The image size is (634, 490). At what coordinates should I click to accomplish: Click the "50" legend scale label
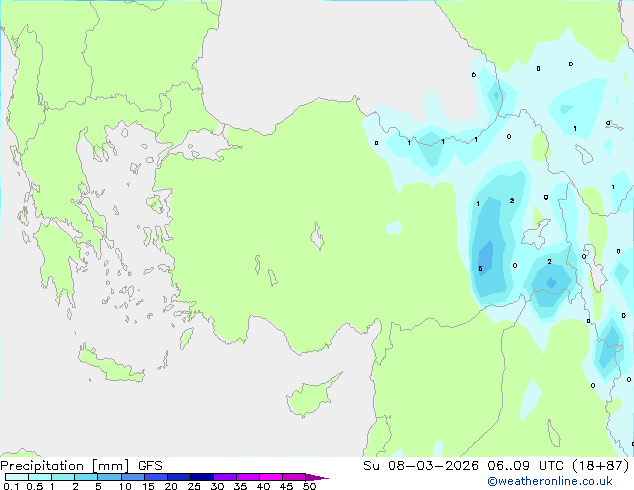[309, 486]
